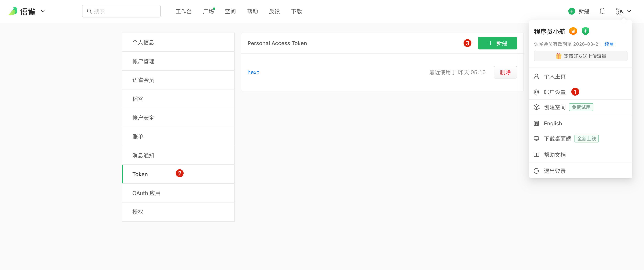
Task: Click the orange crown membership badge
Action: (573, 31)
